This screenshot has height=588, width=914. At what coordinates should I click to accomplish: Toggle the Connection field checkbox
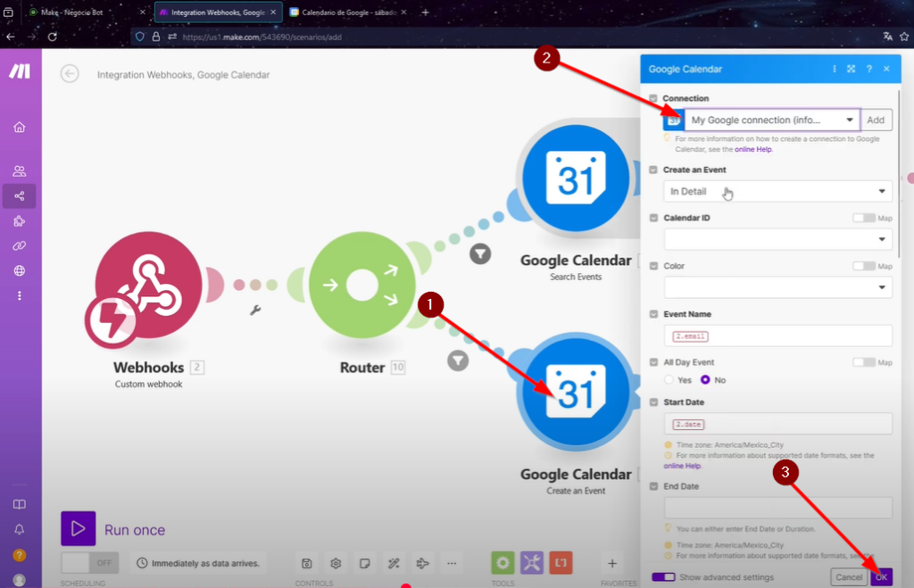pyautogui.click(x=653, y=98)
